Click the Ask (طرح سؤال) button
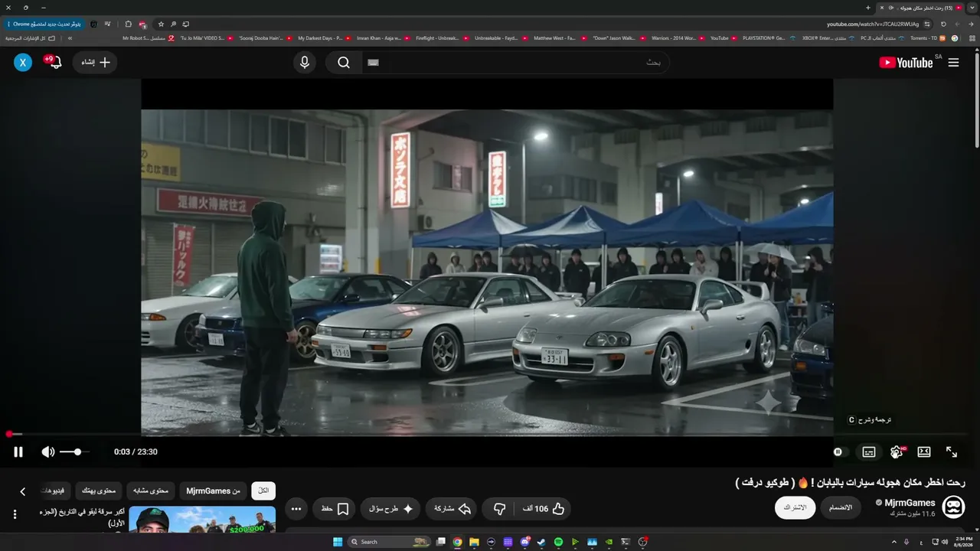 390,509
